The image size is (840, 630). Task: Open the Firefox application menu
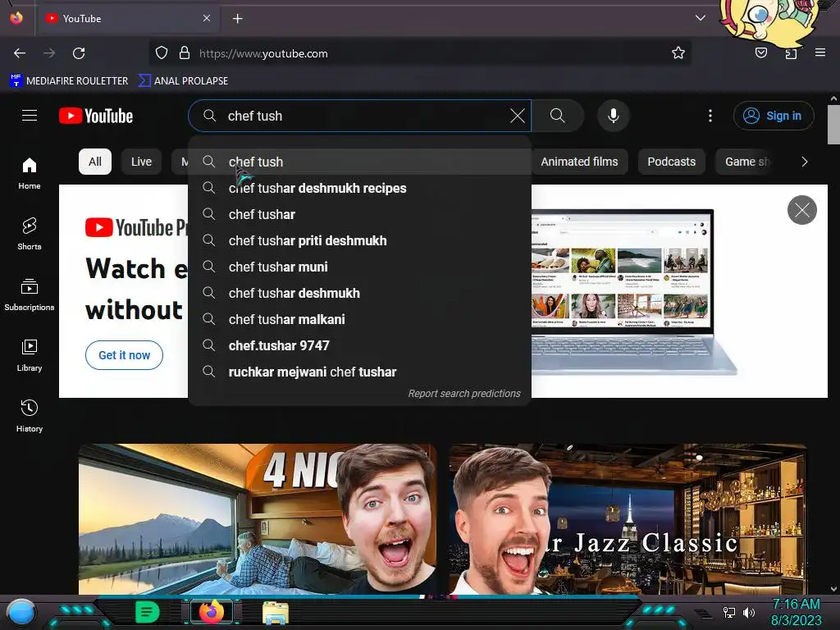(820, 52)
